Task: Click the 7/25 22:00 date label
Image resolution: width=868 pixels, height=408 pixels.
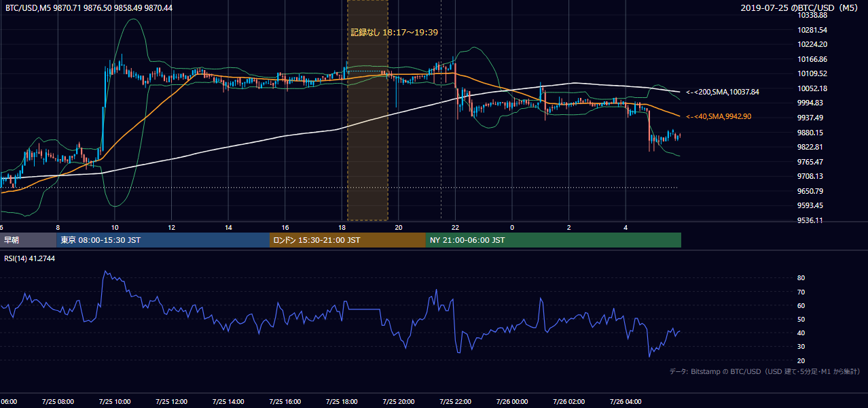Action: 455,402
